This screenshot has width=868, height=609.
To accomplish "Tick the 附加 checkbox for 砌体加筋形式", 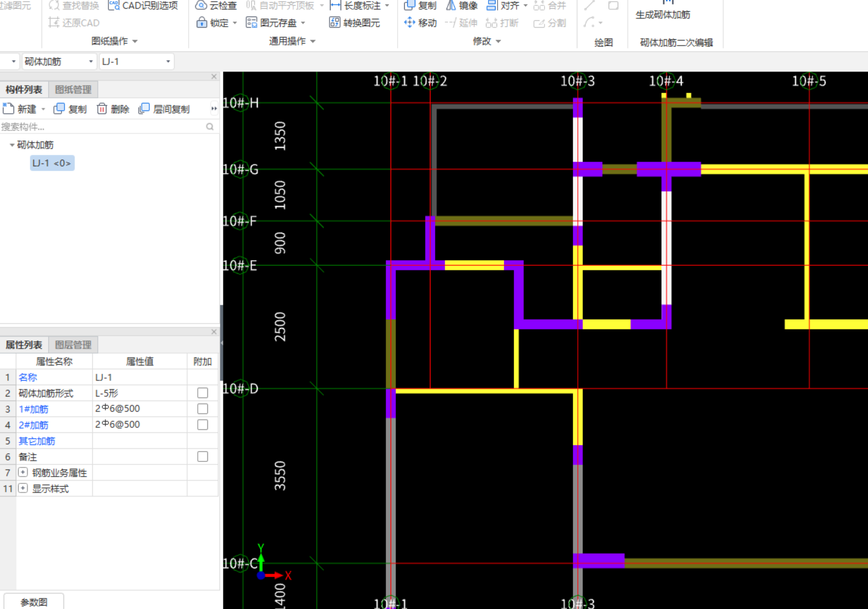I will 202,393.
